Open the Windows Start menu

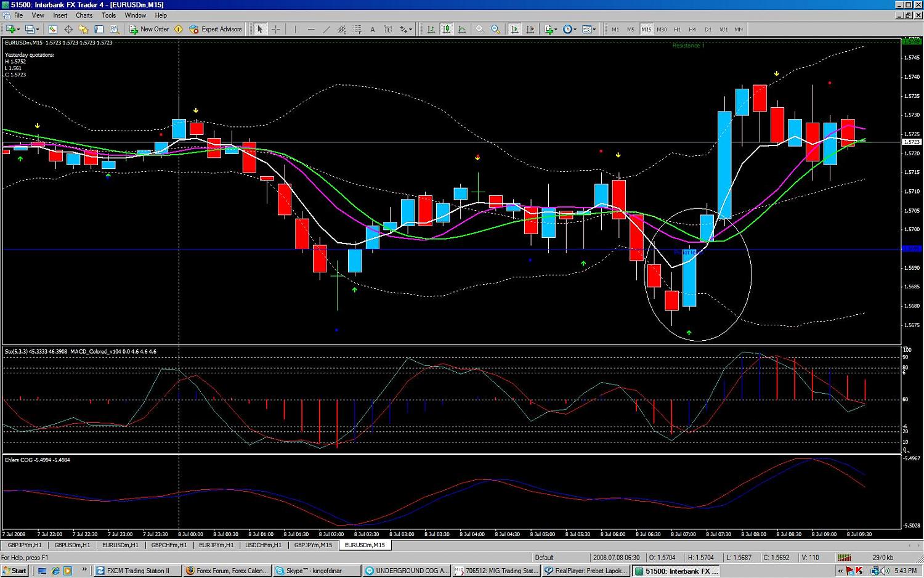[x=15, y=571]
